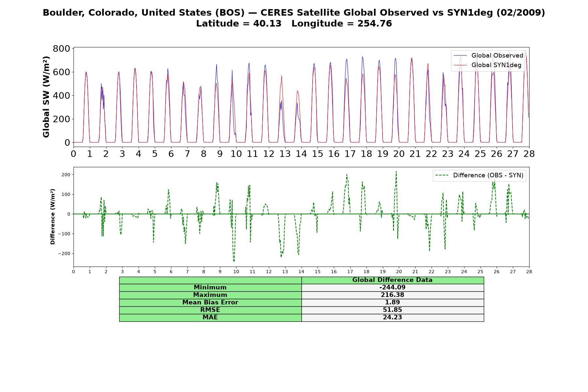Viewport: 588px width, 392px height.
Task: Click day 14 tick on upper chart axis
Action: coord(301,154)
